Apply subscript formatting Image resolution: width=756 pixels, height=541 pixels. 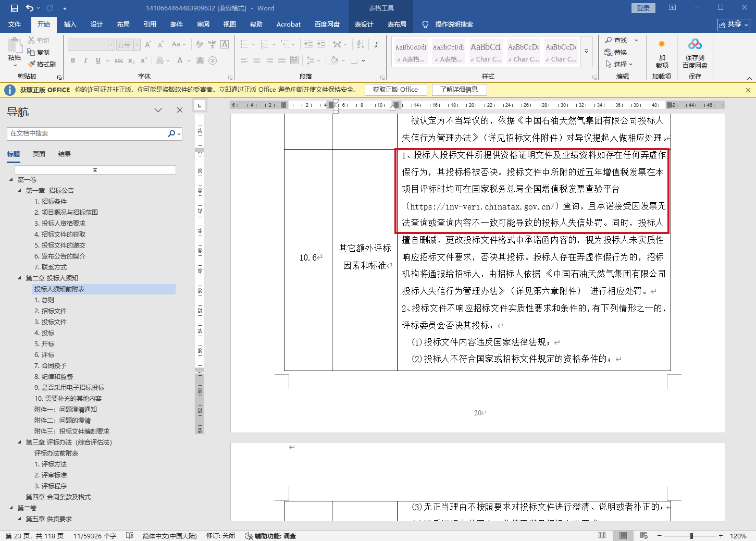click(131, 60)
